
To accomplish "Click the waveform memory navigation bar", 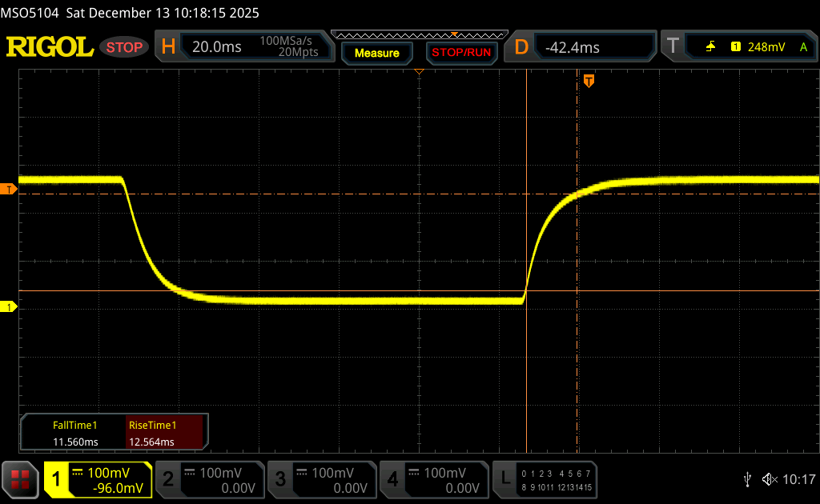I will pyautogui.click(x=418, y=34).
